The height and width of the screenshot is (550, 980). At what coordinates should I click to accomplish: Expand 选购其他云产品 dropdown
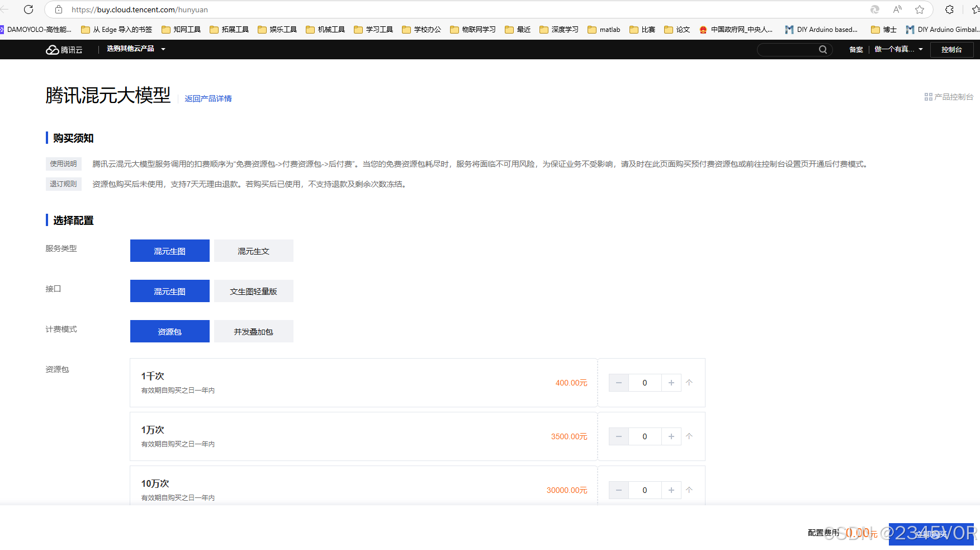pos(136,49)
